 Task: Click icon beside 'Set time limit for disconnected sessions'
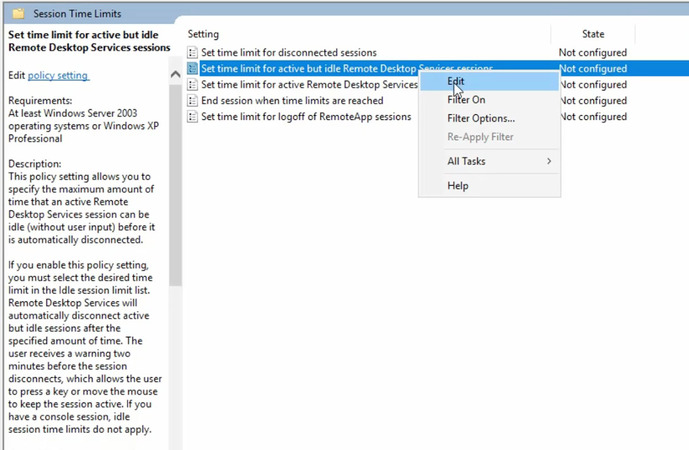point(193,52)
